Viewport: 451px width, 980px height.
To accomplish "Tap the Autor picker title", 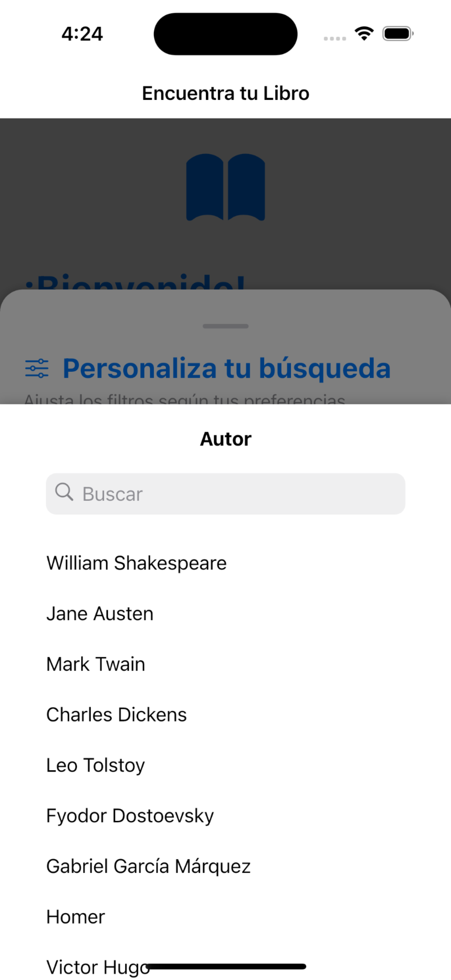I will (x=225, y=439).
